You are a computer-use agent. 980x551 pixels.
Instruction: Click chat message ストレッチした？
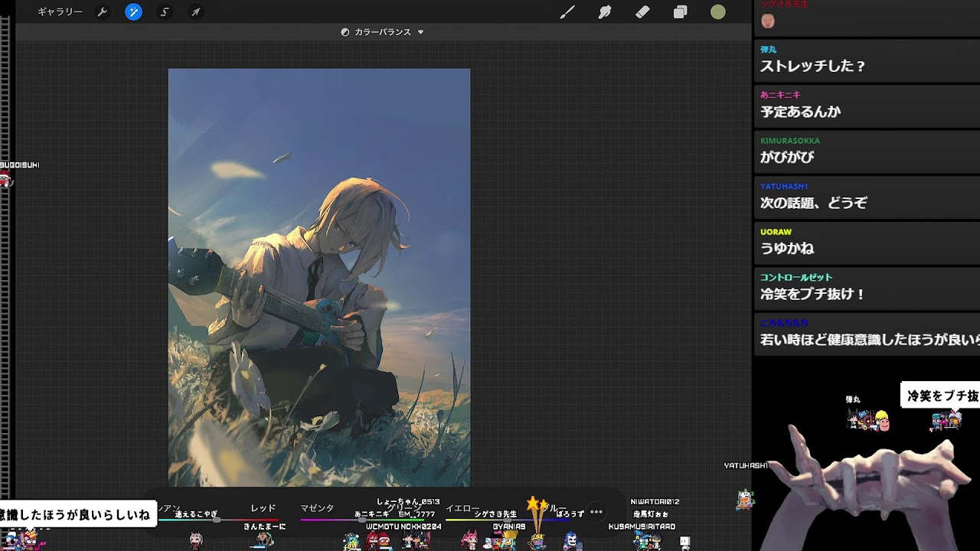[x=812, y=66]
